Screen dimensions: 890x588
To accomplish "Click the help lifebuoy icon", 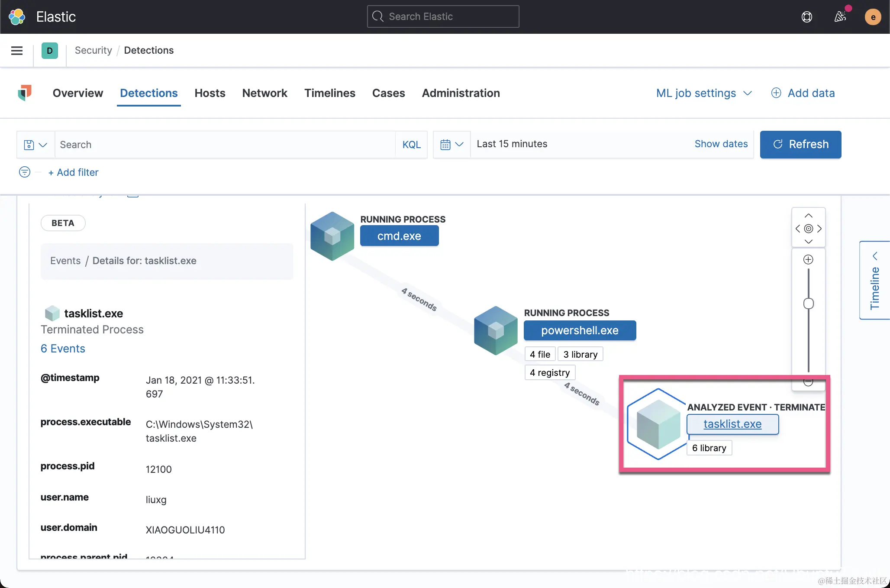I will click(x=806, y=17).
